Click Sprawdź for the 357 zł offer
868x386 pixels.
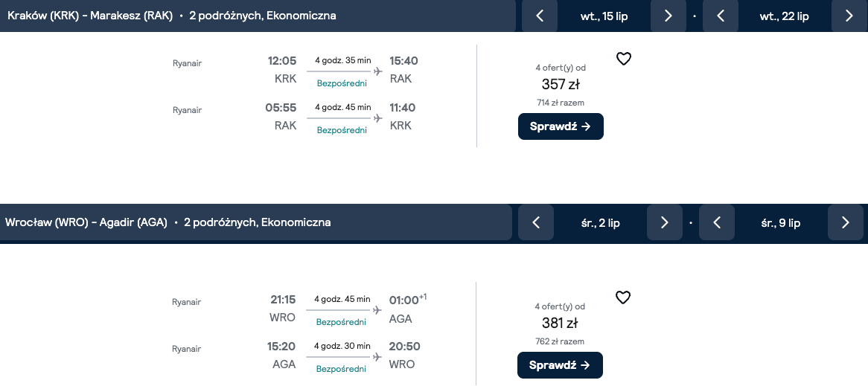561,126
